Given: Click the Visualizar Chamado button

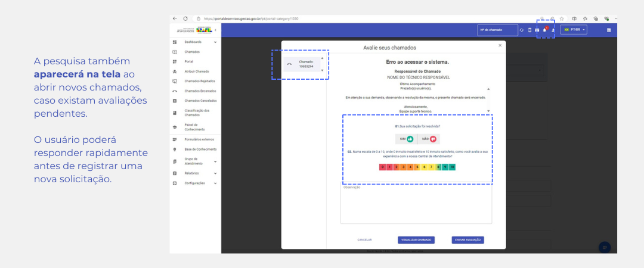Looking at the screenshot, I should coord(416,240).
